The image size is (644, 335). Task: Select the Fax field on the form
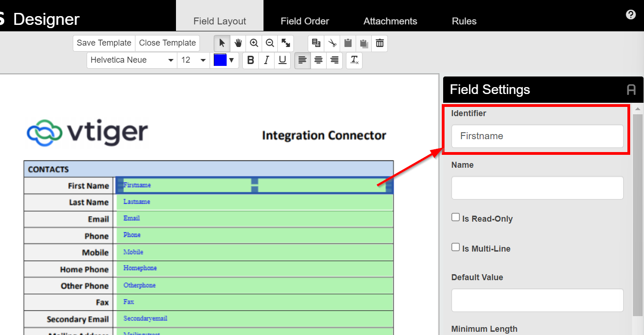255,302
